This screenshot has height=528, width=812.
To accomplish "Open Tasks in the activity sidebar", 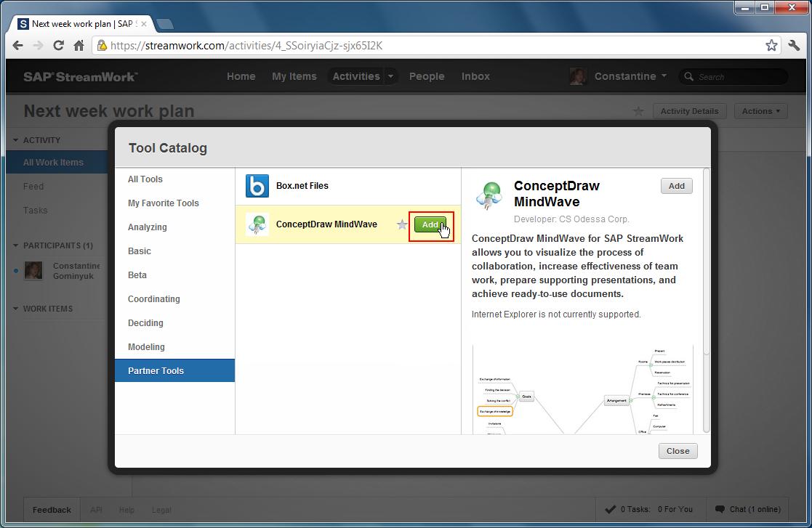I will point(35,211).
